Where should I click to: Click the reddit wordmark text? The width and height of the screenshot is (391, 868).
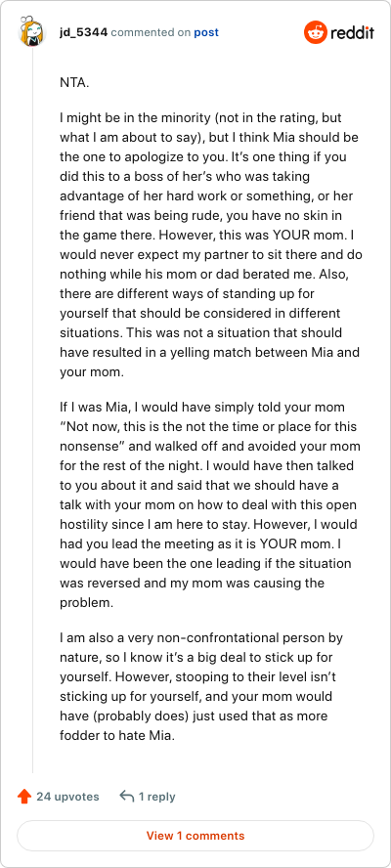353,32
